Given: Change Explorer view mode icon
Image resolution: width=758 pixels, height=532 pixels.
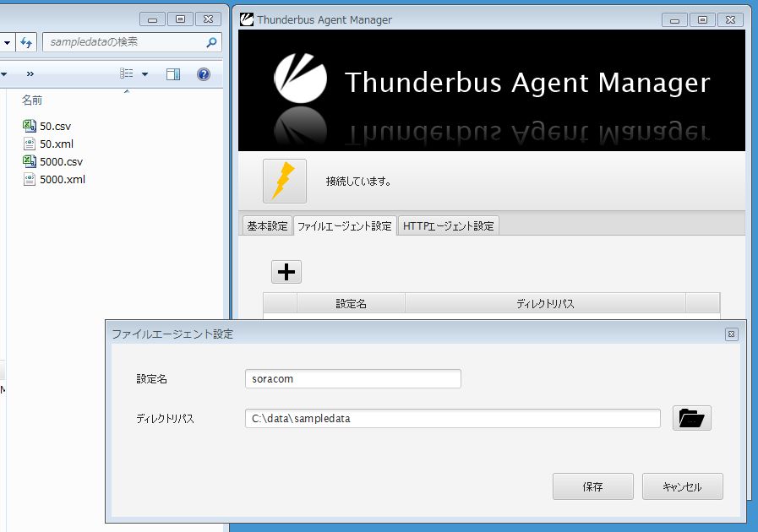Looking at the screenshot, I should click(127, 73).
